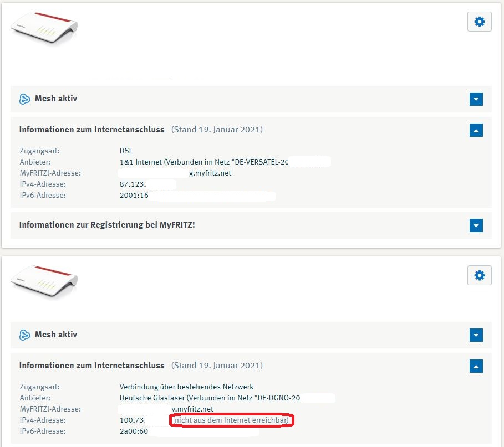Click the first 'Informationen zum Internetanschluss' heading
Image resolution: width=504 pixels, height=447 pixels.
point(91,130)
